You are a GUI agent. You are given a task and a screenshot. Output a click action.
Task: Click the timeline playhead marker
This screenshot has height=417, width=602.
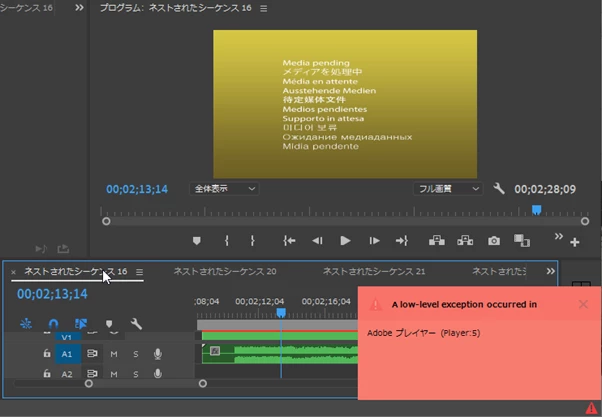tap(281, 313)
